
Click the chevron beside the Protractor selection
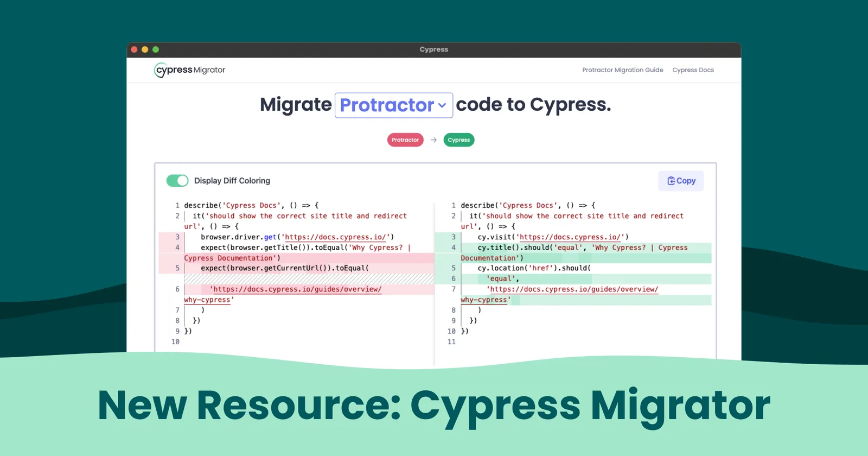click(442, 106)
